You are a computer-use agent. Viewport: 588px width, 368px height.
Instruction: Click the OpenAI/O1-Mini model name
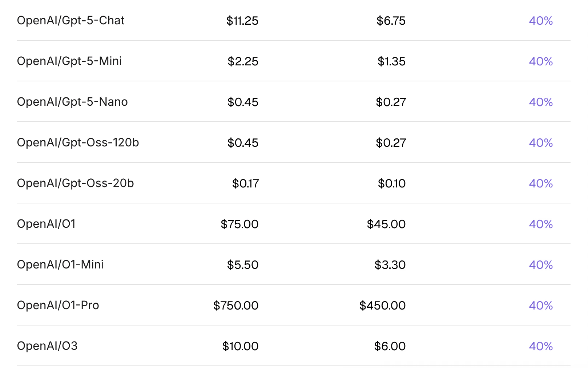pos(60,265)
